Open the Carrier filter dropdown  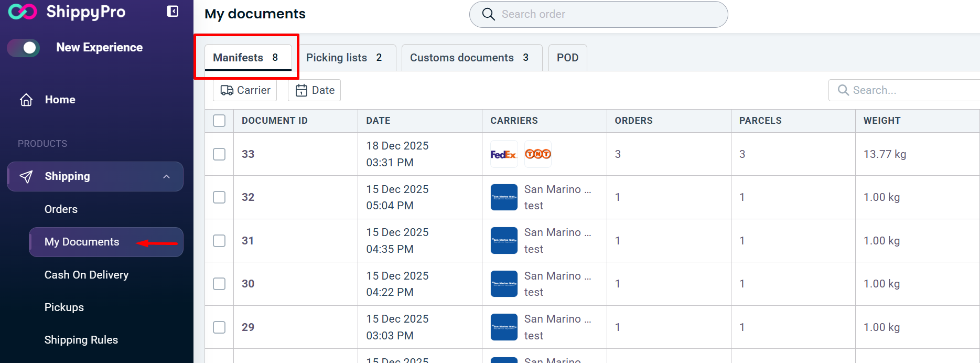point(245,90)
